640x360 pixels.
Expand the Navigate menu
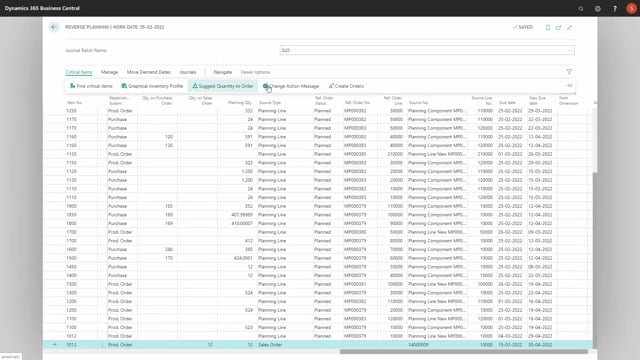(223, 72)
